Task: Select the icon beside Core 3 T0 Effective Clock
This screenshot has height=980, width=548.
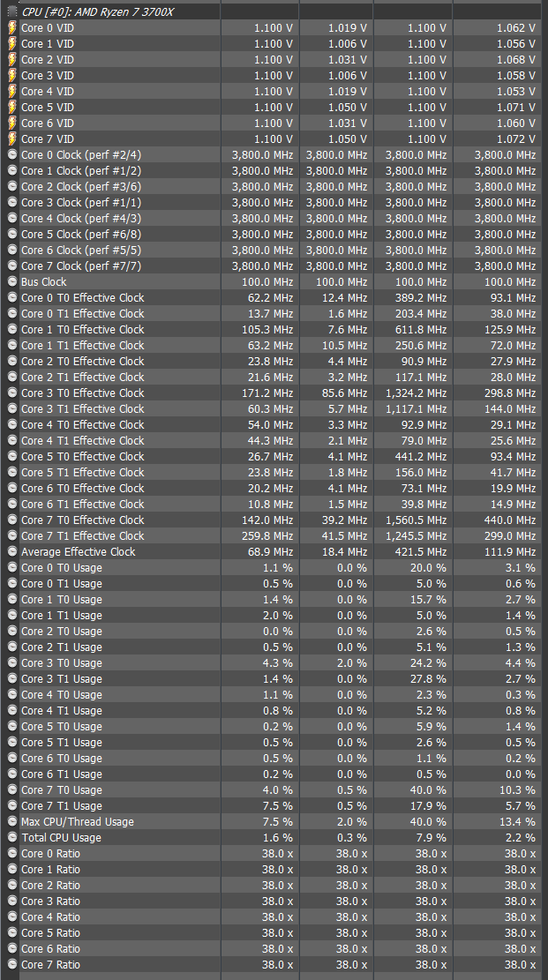Action: pyautogui.click(x=11, y=393)
